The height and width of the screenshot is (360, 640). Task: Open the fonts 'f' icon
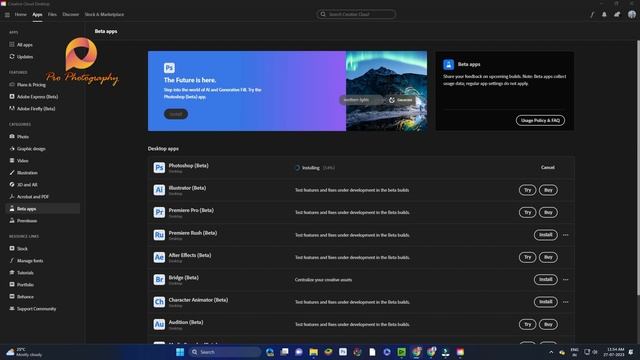point(592,15)
